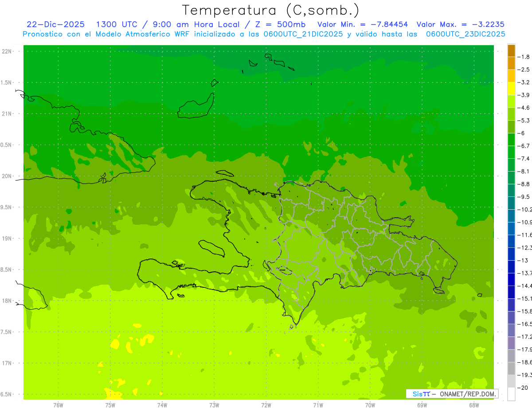Pick the gray swatch between -18.6 and -19.3
This screenshot has height=411, width=532.
click(x=511, y=369)
